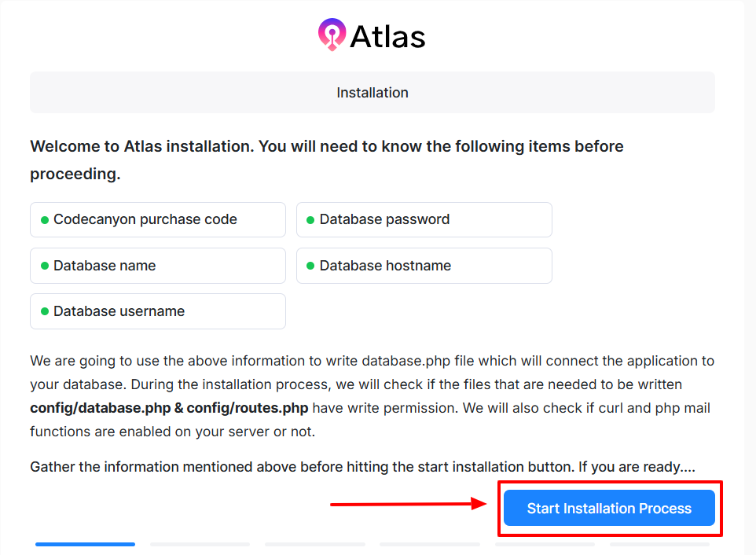Select the Atlas wordmark text

(x=387, y=36)
